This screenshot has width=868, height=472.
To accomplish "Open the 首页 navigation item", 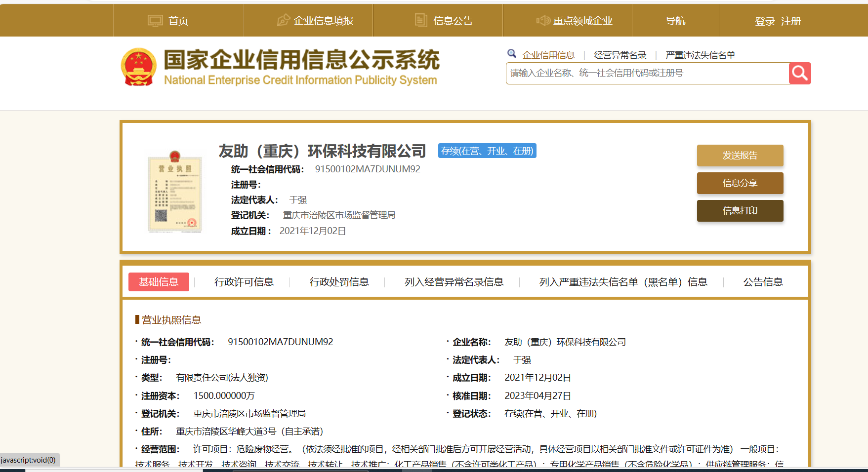I will point(178,21).
